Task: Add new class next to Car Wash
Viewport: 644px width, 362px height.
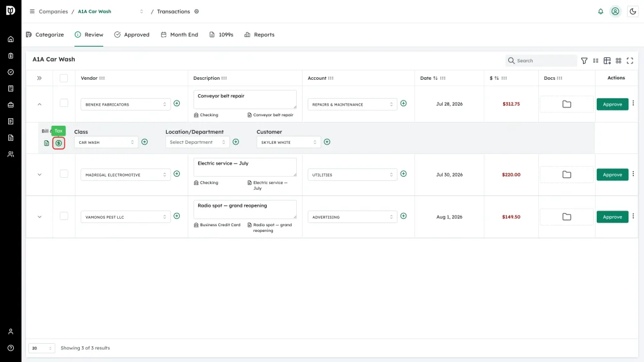Action: (145, 142)
